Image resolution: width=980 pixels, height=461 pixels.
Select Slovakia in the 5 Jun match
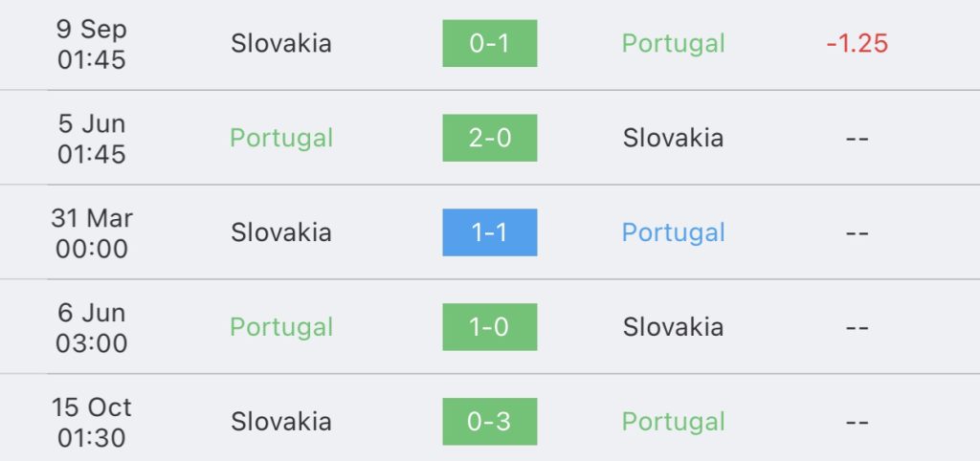click(x=673, y=138)
